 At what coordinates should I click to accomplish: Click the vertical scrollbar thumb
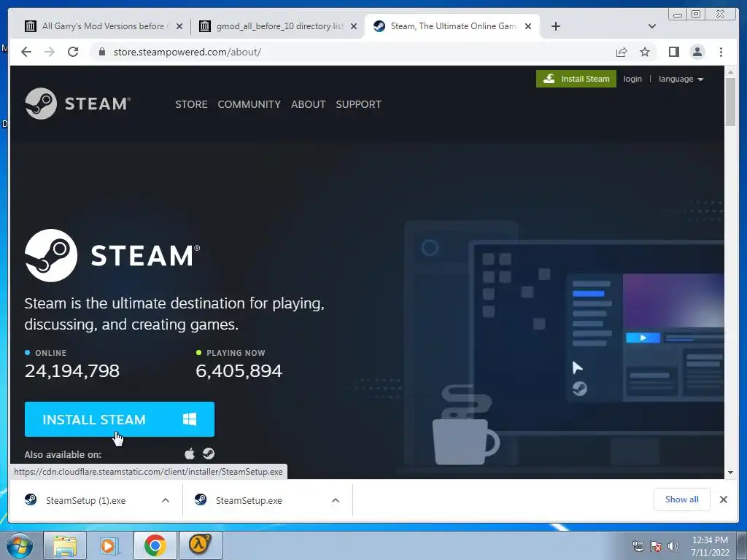730,102
